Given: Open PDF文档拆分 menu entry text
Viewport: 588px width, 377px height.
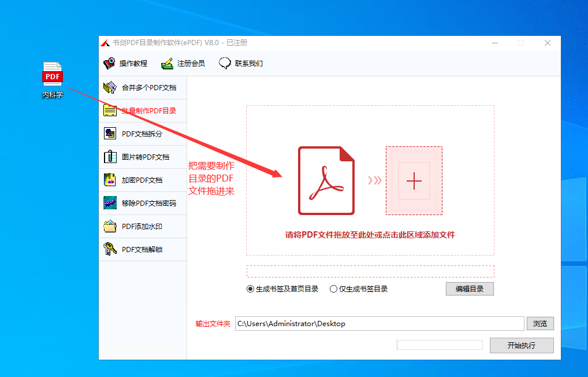Looking at the screenshot, I should 142,134.
